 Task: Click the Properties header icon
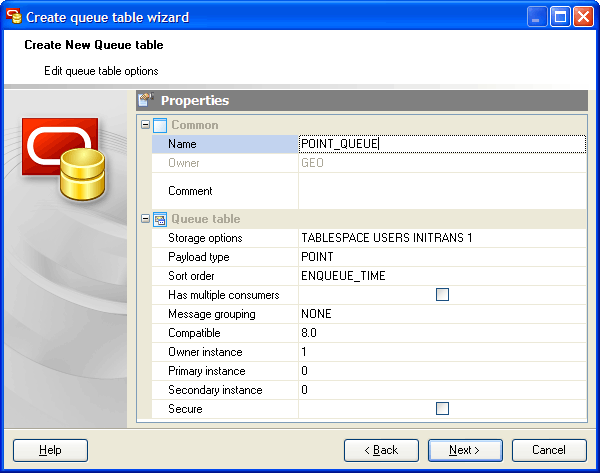coord(146,100)
